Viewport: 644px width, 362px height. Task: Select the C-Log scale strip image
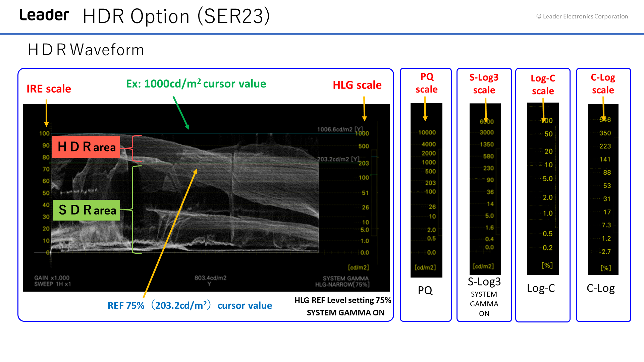pyautogui.click(x=603, y=189)
